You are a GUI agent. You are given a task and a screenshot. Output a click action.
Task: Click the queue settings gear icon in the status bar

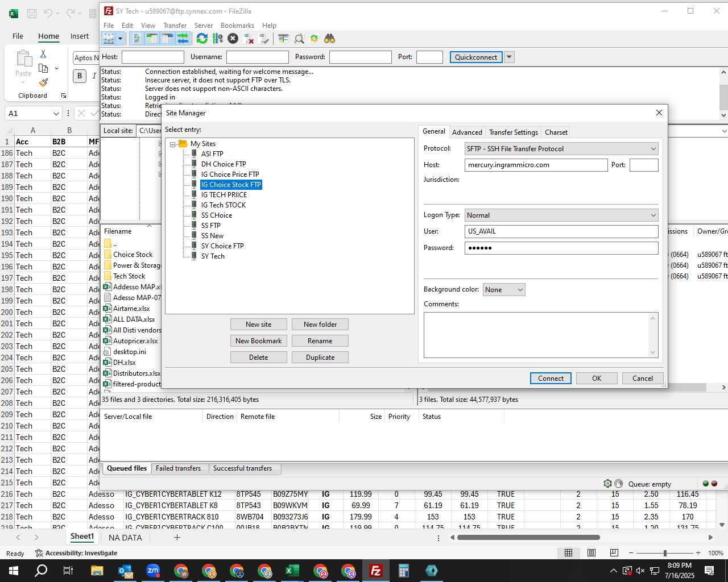pos(607,484)
